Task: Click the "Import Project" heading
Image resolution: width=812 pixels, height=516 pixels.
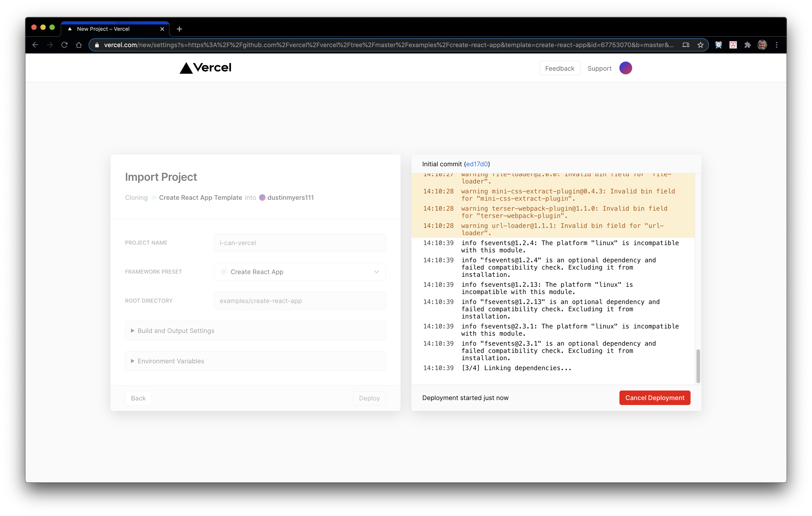Action: [x=161, y=177]
